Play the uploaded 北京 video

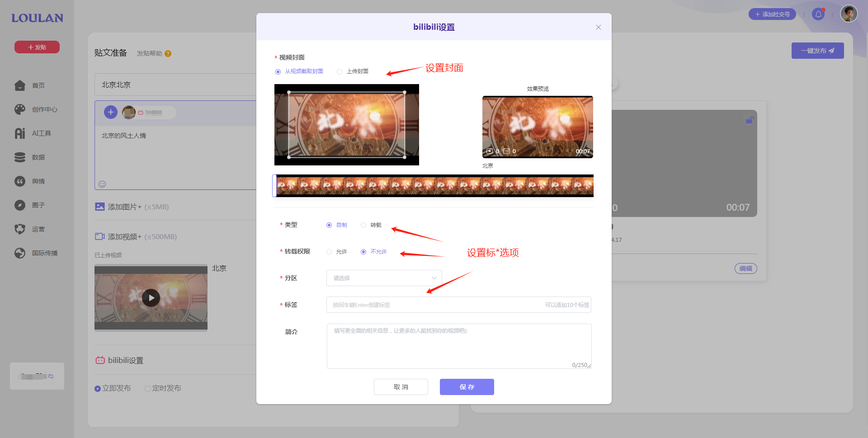click(151, 298)
